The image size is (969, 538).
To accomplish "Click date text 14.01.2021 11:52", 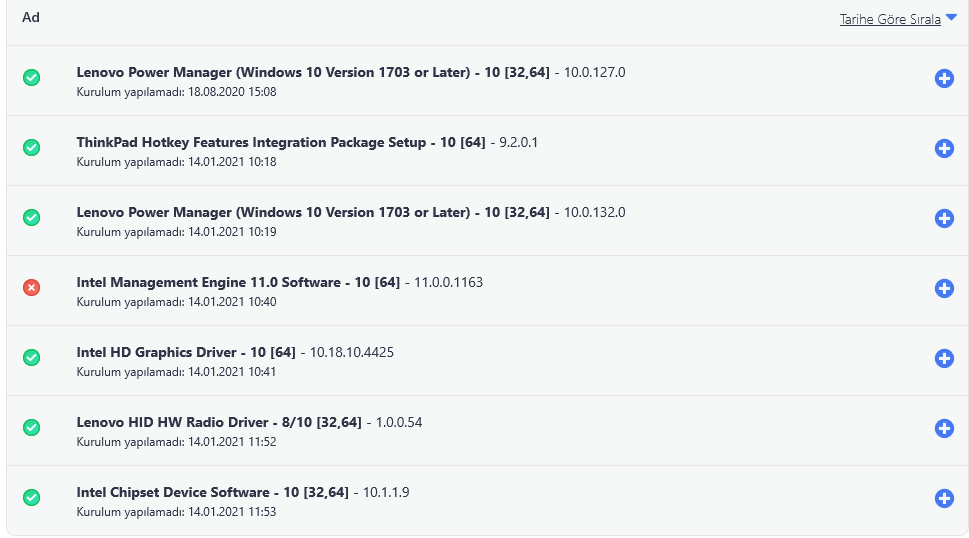I will (232, 442).
